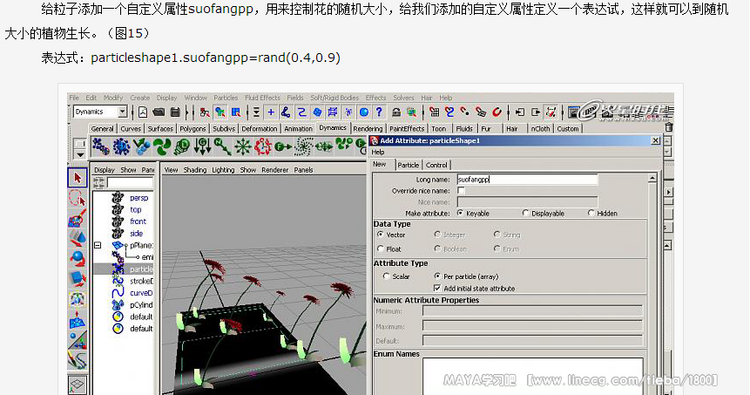Screen dimensions: 750x395
Task: Click the Long name input field
Action: pos(527,179)
